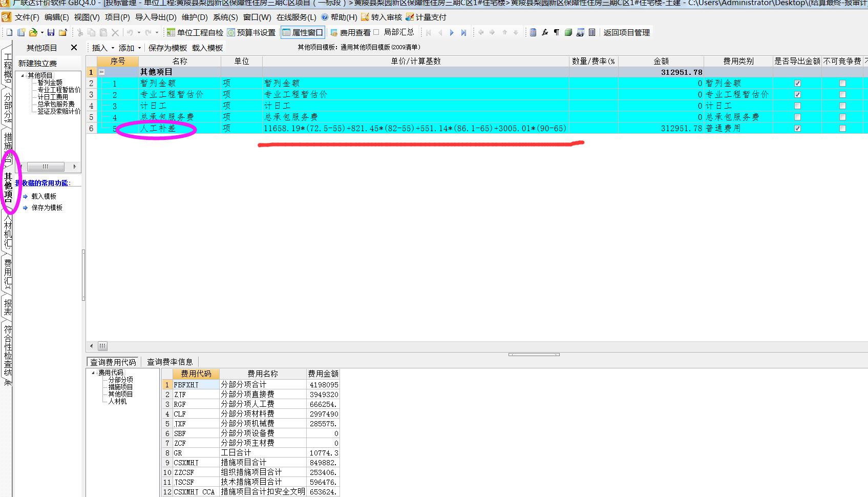Click the 人工补差 formula cell

(415, 128)
